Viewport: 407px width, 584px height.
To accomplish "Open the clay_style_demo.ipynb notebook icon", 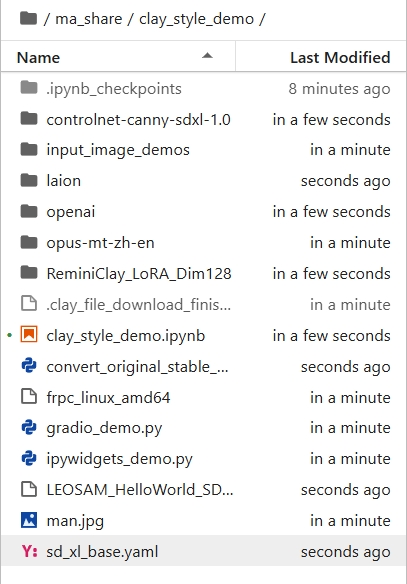I will pyautogui.click(x=29, y=334).
